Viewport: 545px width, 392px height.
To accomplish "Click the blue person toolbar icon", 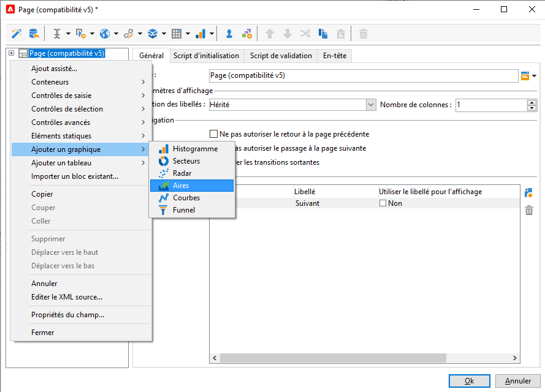I will (x=229, y=34).
